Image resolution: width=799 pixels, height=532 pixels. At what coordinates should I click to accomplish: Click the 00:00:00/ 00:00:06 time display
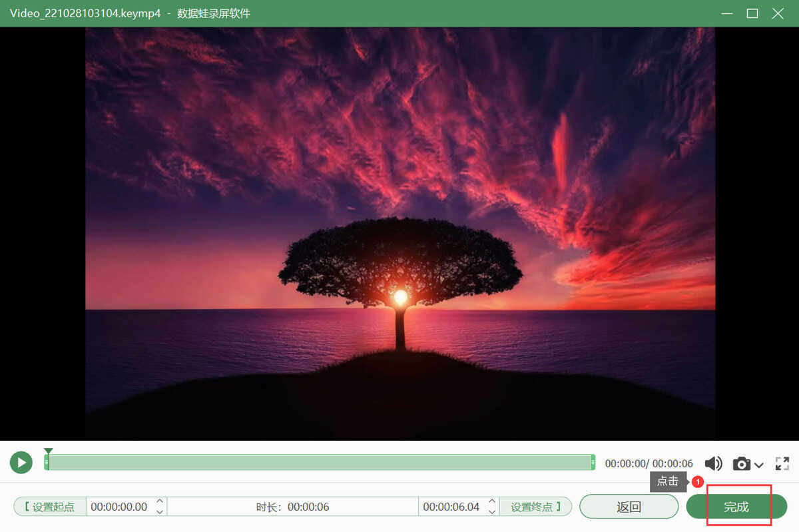(x=649, y=463)
